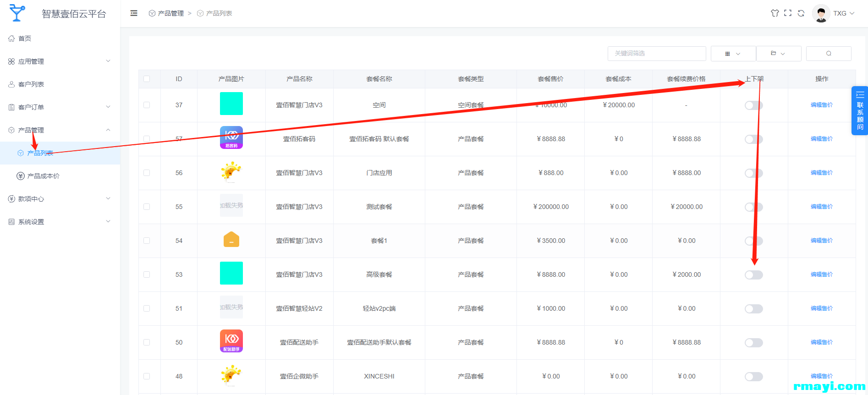Click 编辑售价 for ID 55

pyautogui.click(x=822, y=207)
